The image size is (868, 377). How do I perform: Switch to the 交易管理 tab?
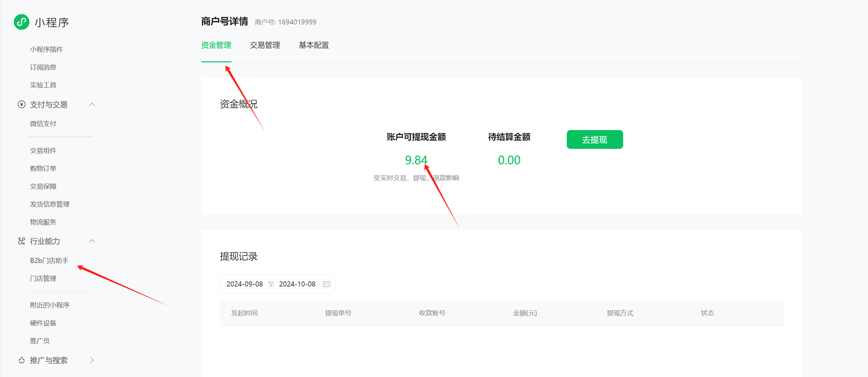tap(265, 45)
